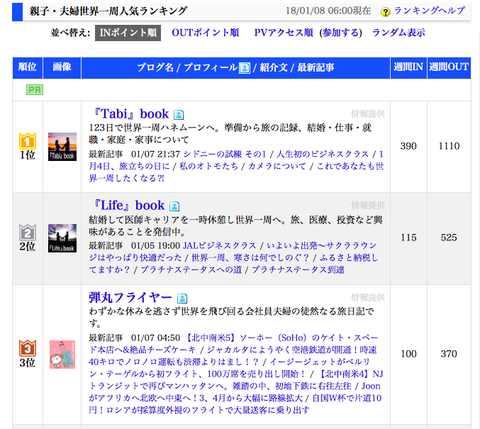480x429 pixels.
Task: Click the silver 2位 crown icon
Action: tap(27, 232)
